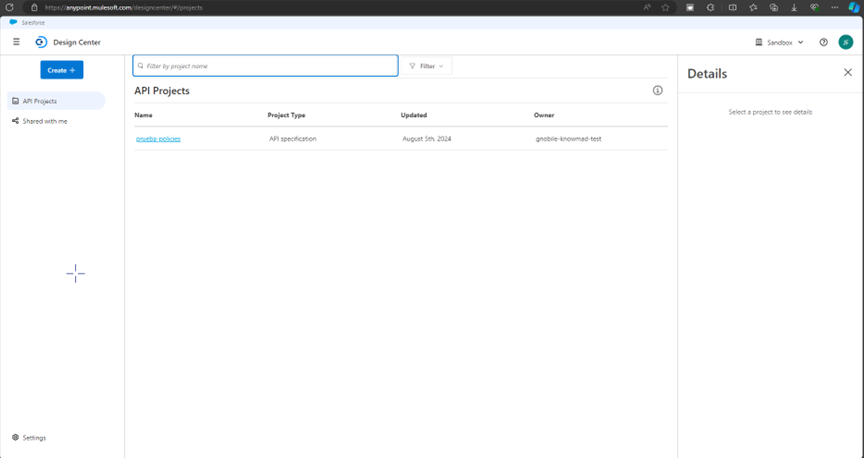Open the Copilot sidebar icon
The height and width of the screenshot is (458, 864).
tap(854, 8)
